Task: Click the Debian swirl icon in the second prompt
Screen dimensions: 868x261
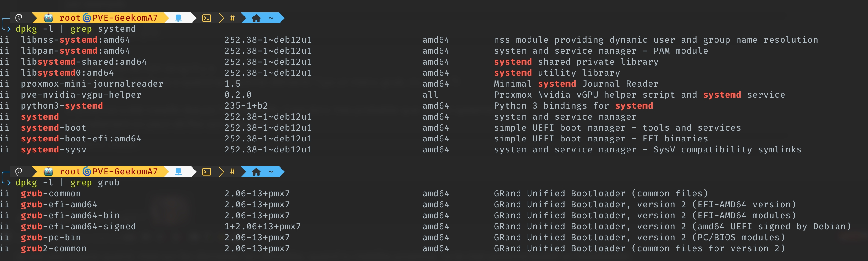Action: click(x=19, y=171)
